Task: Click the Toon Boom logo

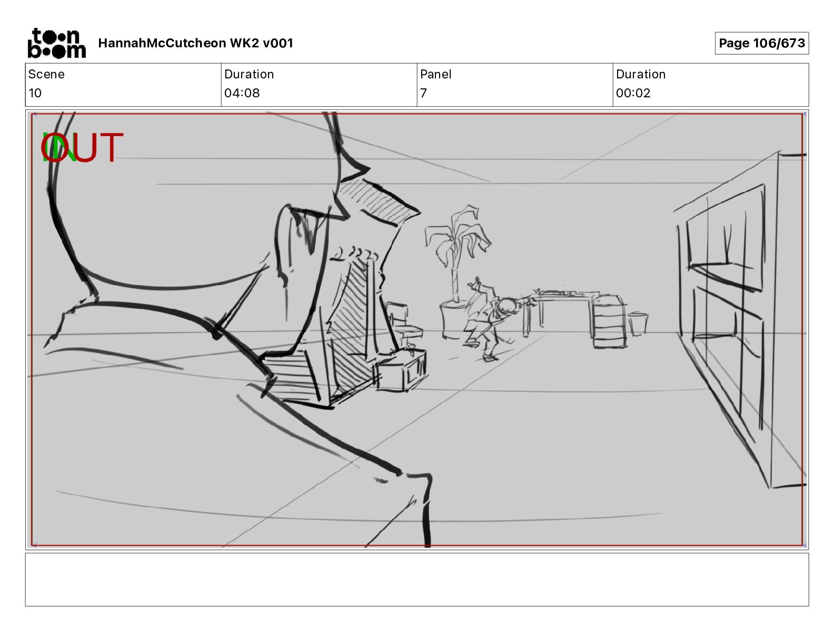Action: [56, 43]
